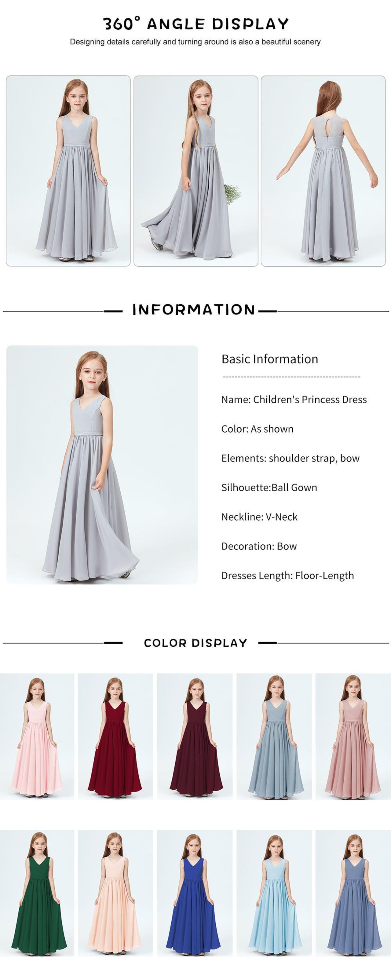Select the royal blue dress color
This screenshot has width=391, height=980.
(195, 893)
